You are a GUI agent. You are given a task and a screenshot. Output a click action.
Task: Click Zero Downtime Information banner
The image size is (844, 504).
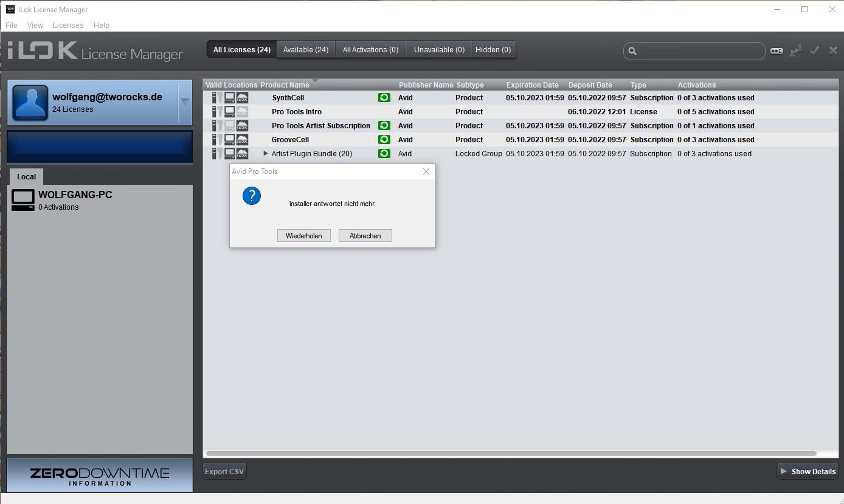[100, 475]
